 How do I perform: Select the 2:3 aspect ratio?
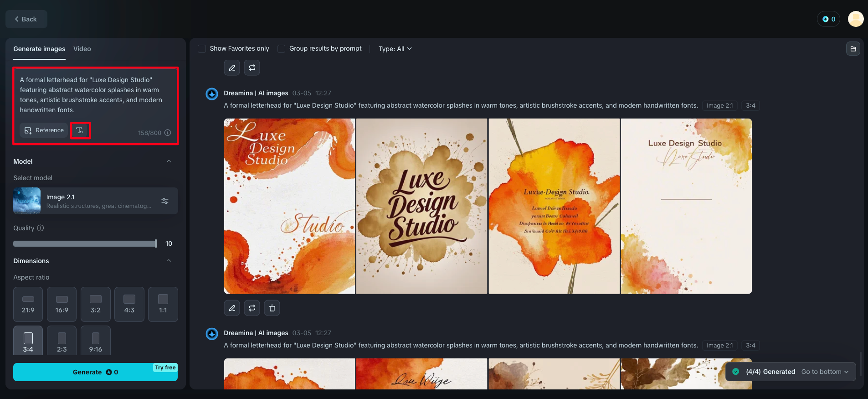(62, 341)
